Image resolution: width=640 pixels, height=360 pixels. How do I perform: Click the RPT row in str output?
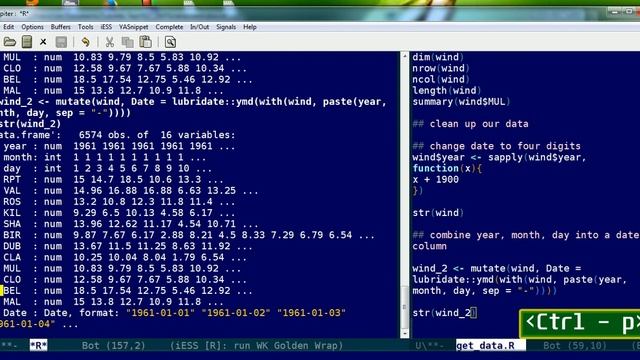pyautogui.click(x=113, y=180)
